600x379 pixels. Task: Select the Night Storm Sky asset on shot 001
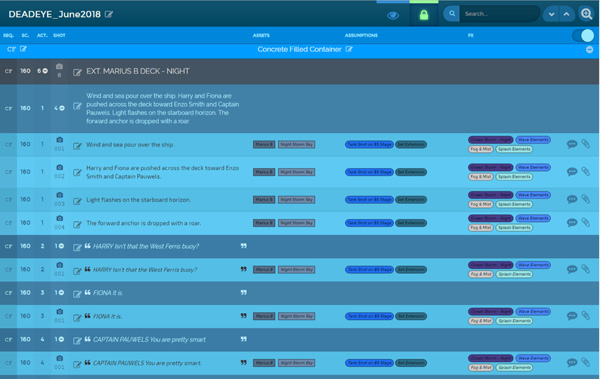pyautogui.click(x=297, y=144)
